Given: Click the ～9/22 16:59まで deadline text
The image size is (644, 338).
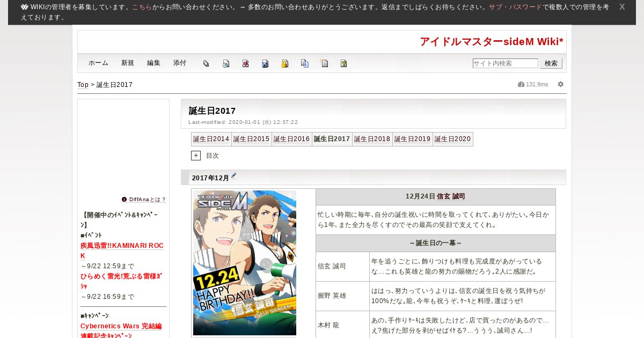Looking at the screenshot, I should 107,297.
